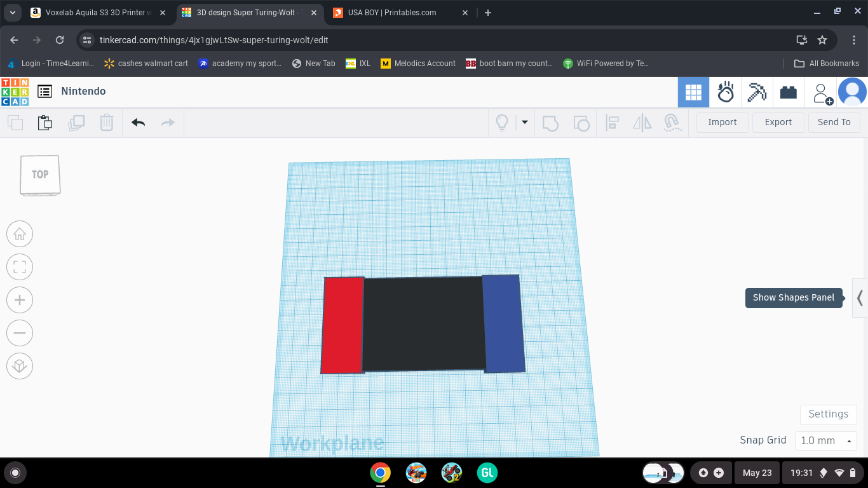Open Chrome from the shelf

(x=381, y=473)
